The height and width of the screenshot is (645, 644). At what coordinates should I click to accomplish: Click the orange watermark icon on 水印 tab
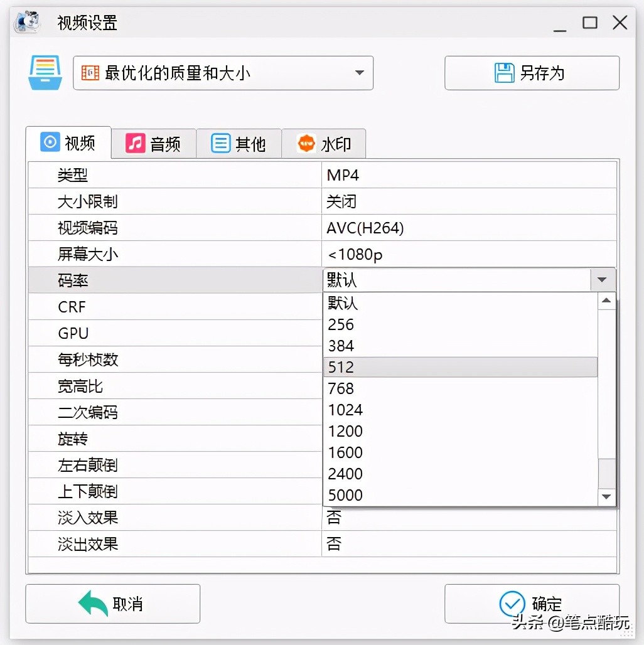pos(306,143)
